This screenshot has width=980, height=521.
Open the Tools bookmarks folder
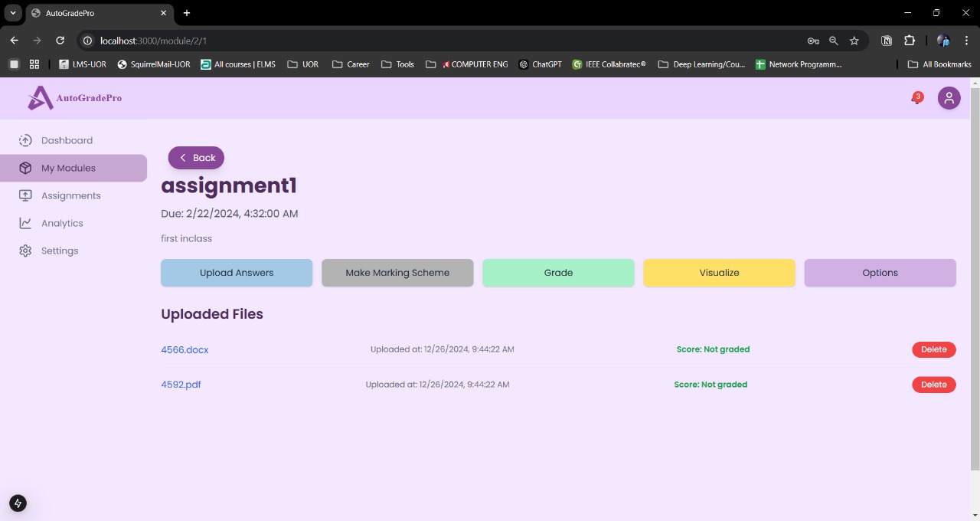[x=397, y=64]
